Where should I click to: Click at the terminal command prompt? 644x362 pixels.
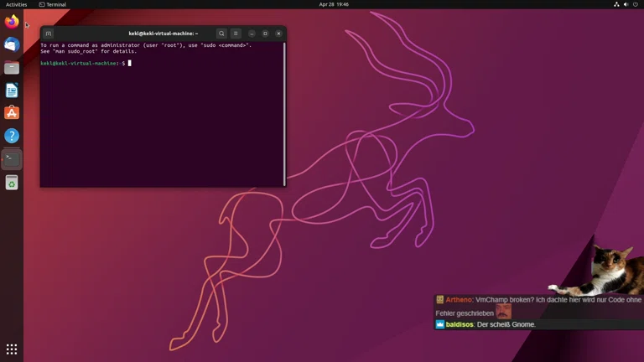click(129, 63)
